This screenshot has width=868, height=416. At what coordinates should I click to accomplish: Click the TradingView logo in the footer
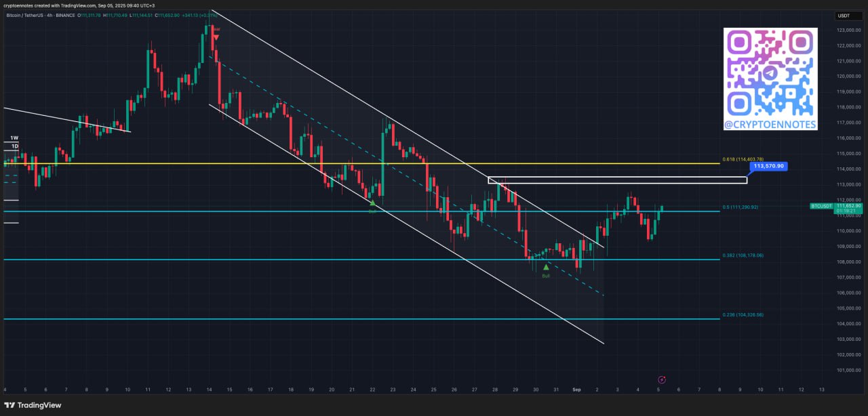pyautogui.click(x=33, y=405)
